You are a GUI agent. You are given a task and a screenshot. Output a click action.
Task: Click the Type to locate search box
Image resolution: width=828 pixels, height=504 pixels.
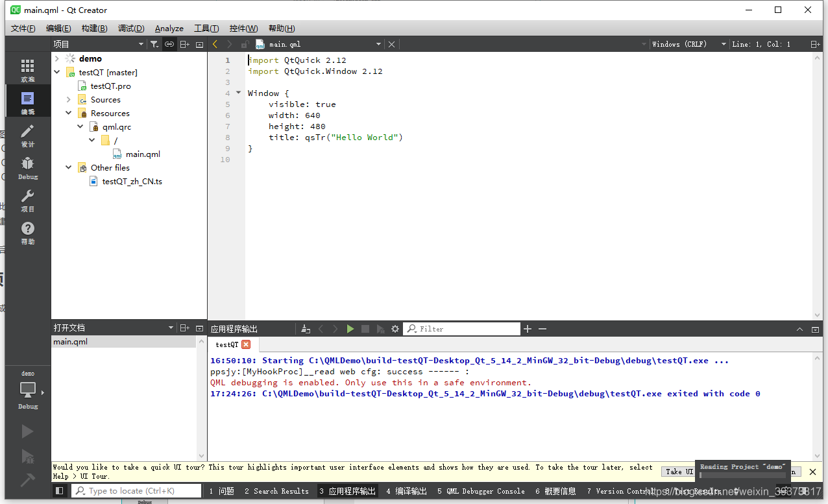tap(137, 491)
